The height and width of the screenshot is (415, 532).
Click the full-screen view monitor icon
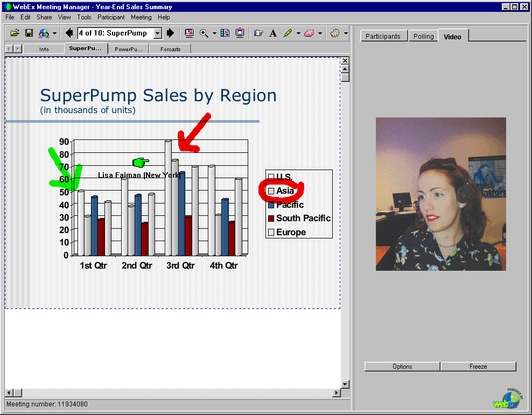[x=189, y=33]
